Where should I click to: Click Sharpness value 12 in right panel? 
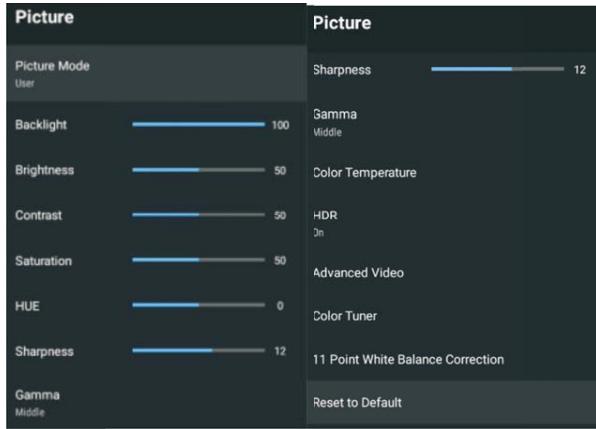click(580, 70)
